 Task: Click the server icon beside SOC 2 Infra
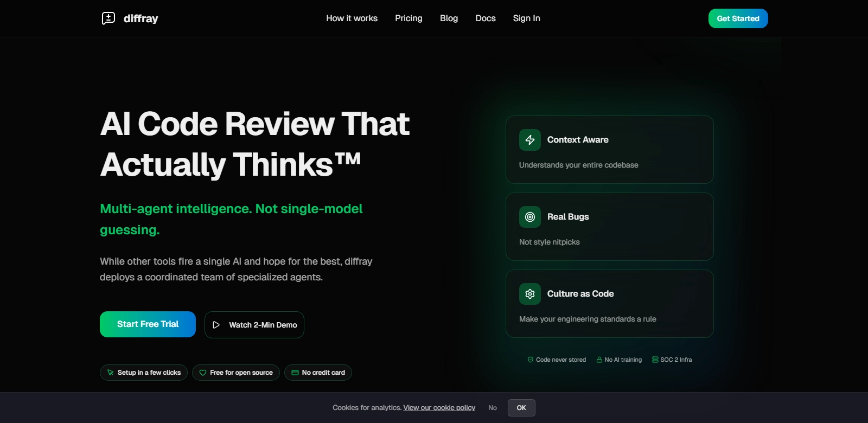655,360
